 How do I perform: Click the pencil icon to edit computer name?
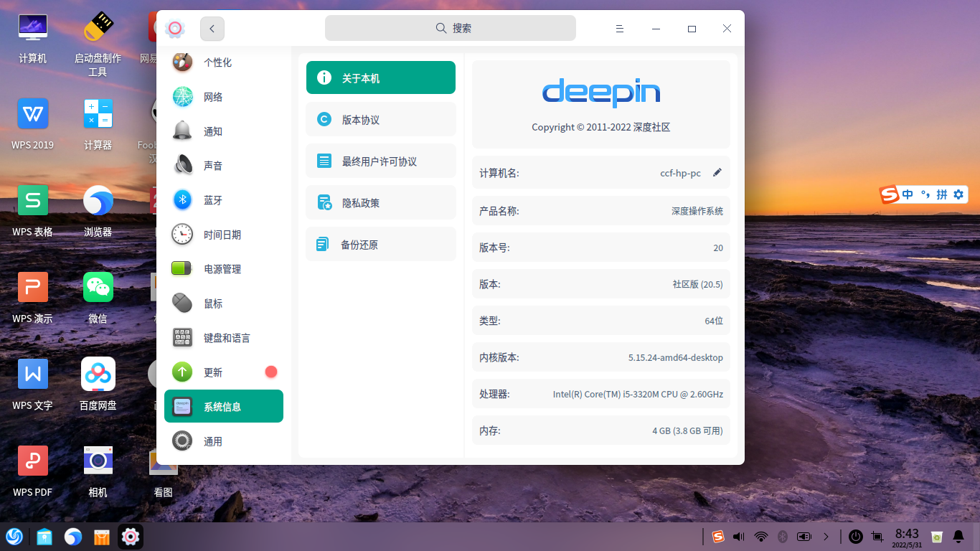[x=717, y=172]
